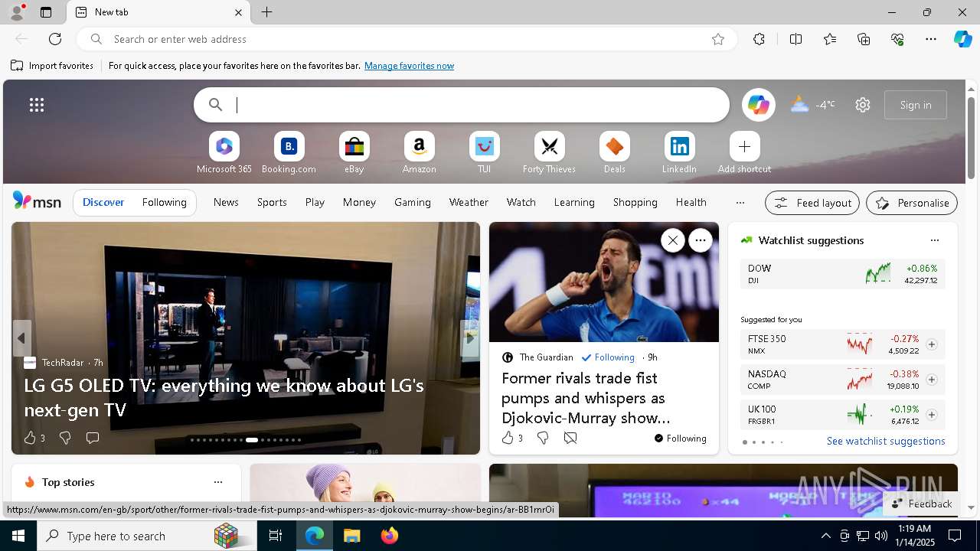
Task: Toggle Following for The Guardian
Action: point(608,357)
